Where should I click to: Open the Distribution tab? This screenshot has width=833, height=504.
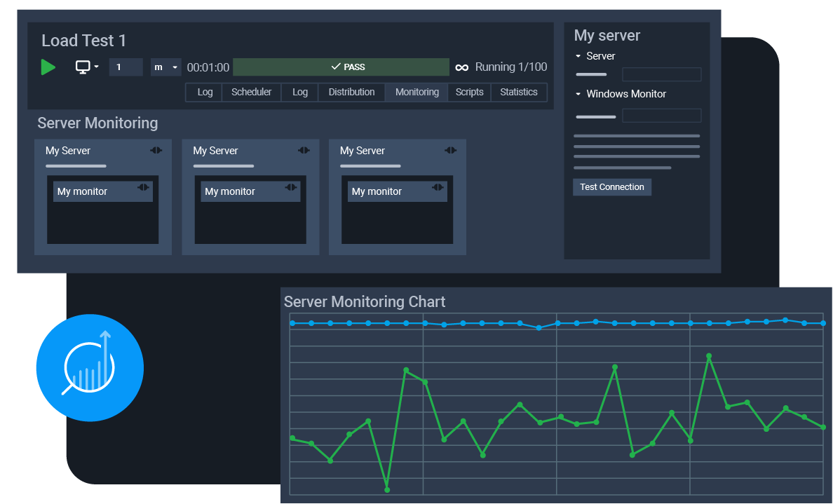pyautogui.click(x=351, y=92)
